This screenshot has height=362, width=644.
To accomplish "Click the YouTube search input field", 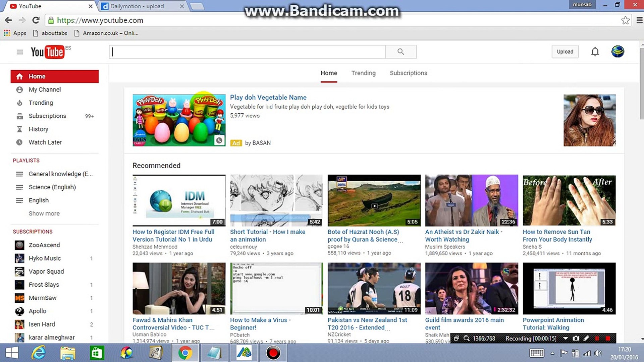I will point(248,52).
